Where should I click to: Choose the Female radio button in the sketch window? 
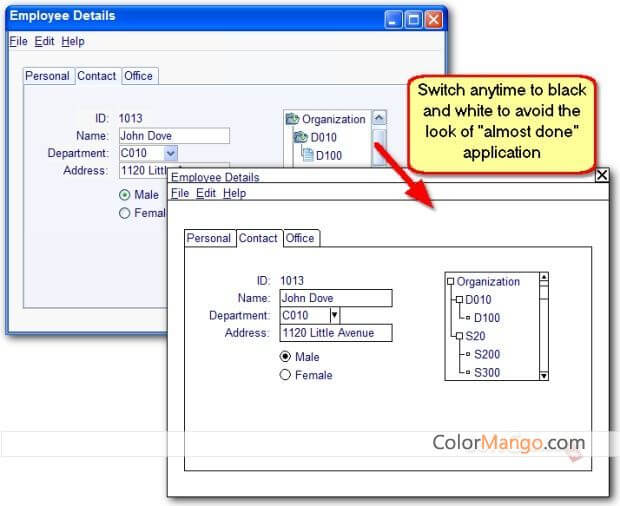[285, 375]
